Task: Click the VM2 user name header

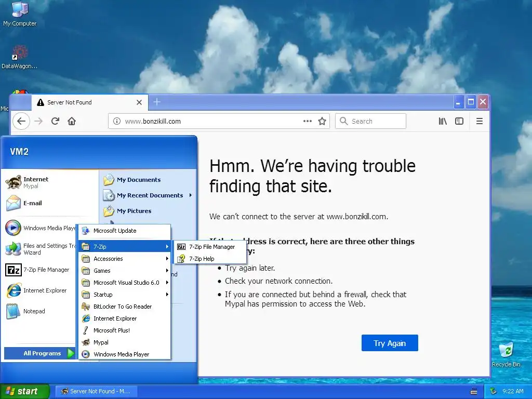Action: tap(19, 152)
